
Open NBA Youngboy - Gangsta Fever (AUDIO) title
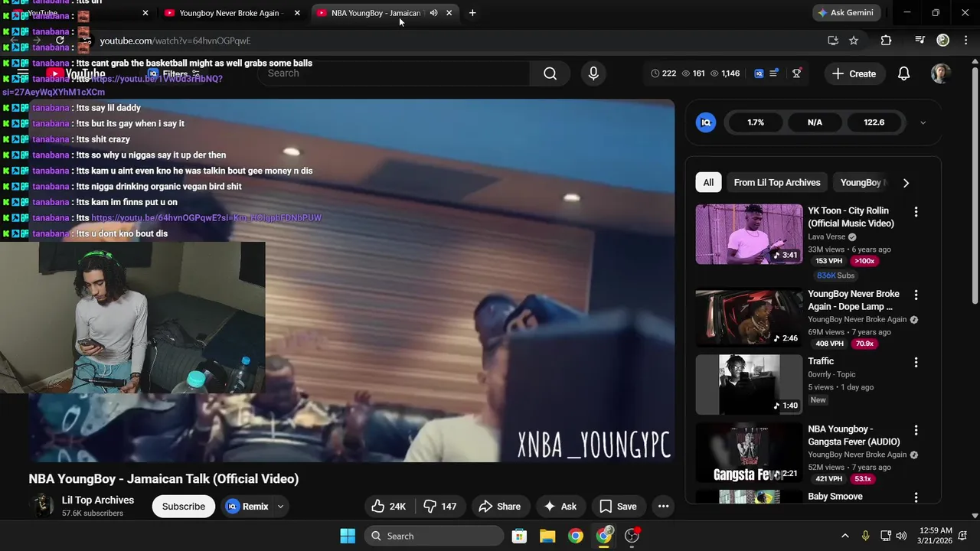pyautogui.click(x=854, y=435)
